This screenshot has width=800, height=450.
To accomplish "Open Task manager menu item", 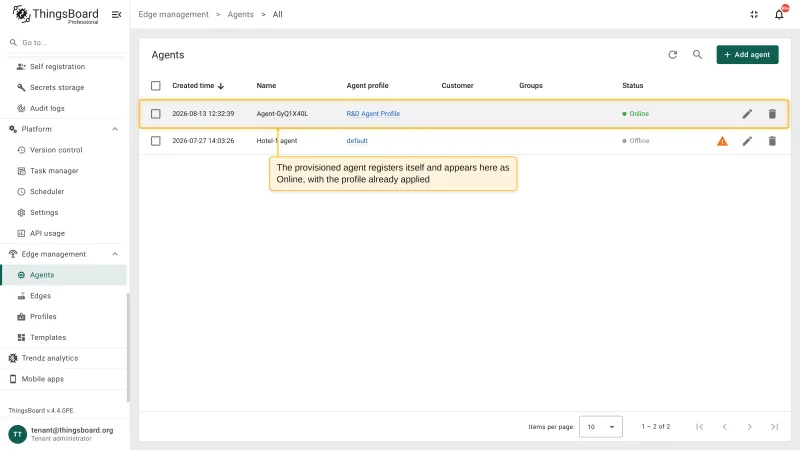I will (x=64, y=171).
